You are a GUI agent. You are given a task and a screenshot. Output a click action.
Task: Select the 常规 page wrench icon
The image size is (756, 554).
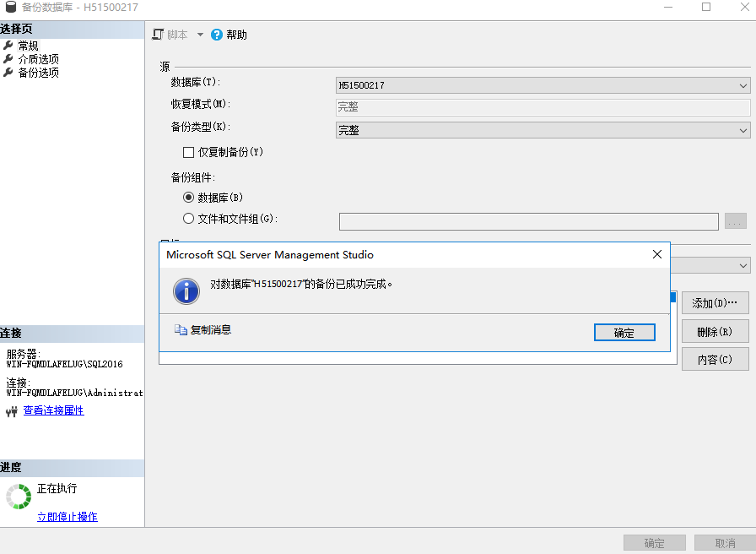pos(8,46)
